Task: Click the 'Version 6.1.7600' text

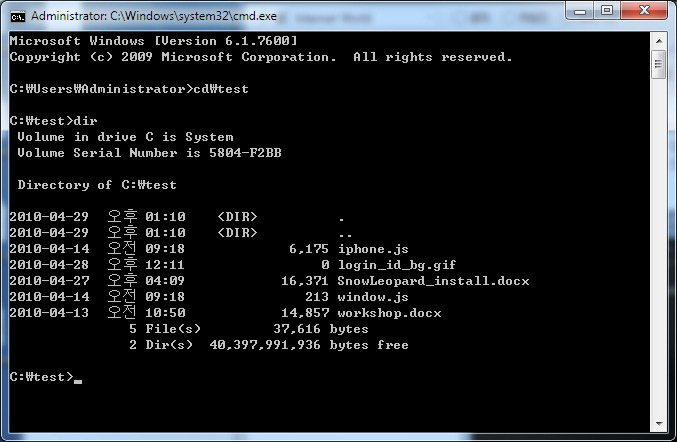Action: pos(225,41)
